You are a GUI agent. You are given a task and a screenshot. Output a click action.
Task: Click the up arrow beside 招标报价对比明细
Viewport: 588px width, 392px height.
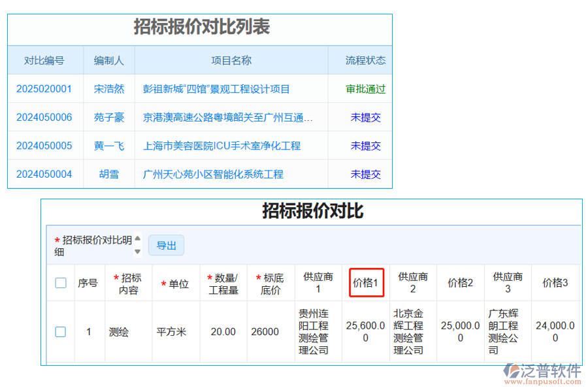tap(137, 240)
